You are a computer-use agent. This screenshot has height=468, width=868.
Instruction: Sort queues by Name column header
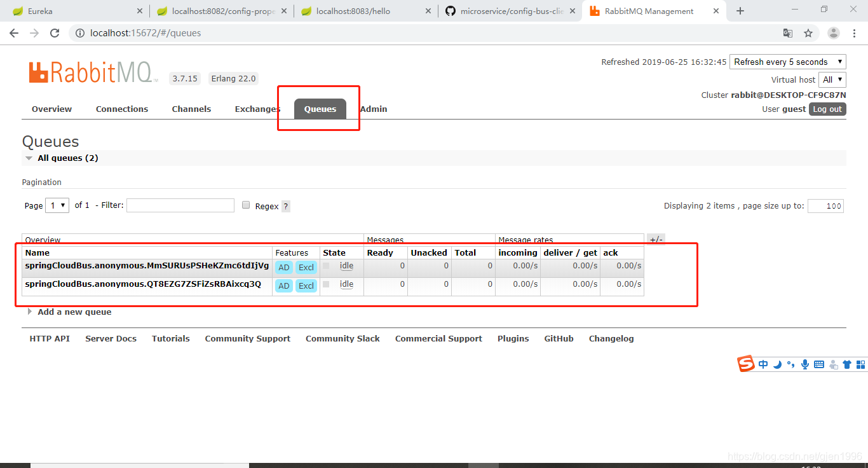(x=37, y=252)
